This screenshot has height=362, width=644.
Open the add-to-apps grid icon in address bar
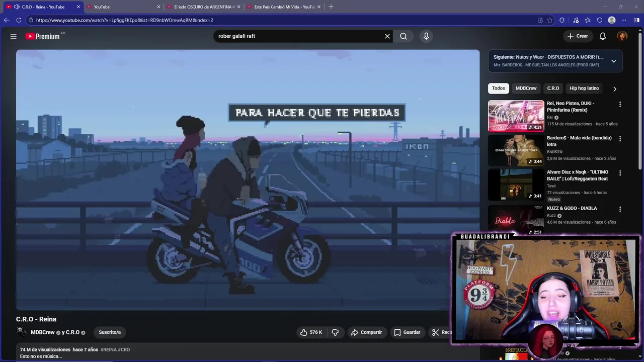540,20
